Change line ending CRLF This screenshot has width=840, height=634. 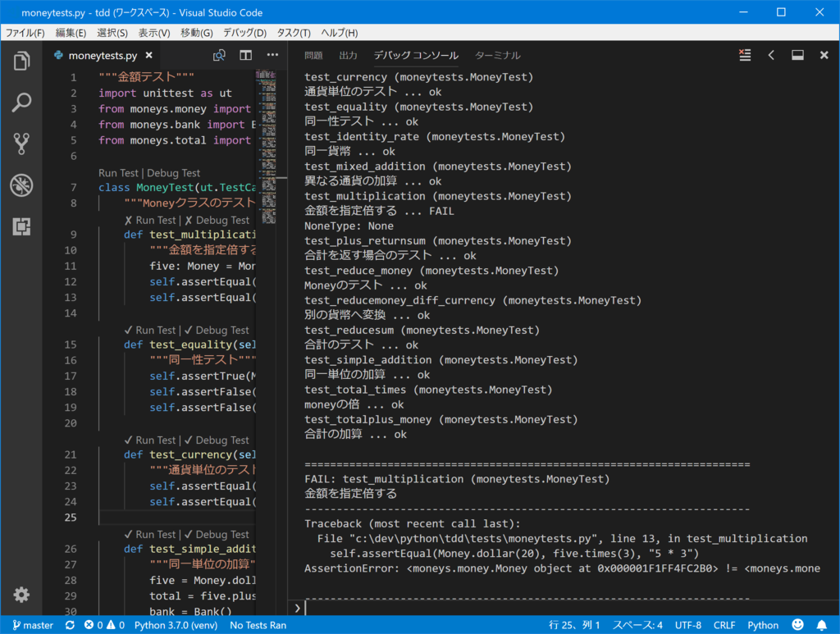click(x=724, y=625)
